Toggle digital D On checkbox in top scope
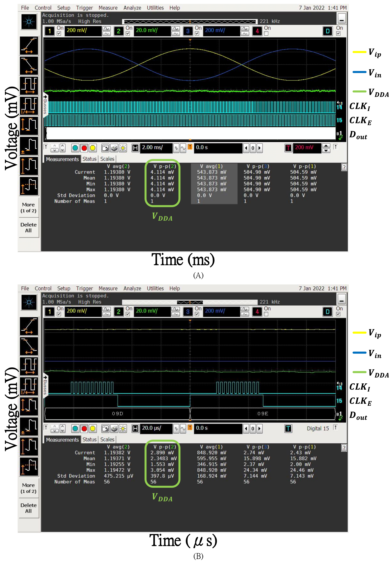392x563 pixels. click(338, 34)
